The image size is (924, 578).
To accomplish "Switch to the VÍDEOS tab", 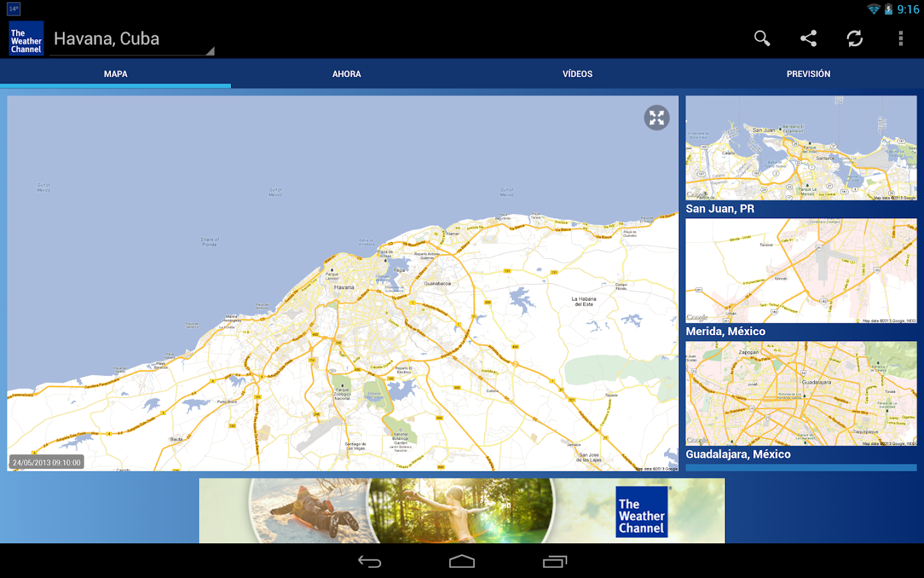I will [x=577, y=74].
